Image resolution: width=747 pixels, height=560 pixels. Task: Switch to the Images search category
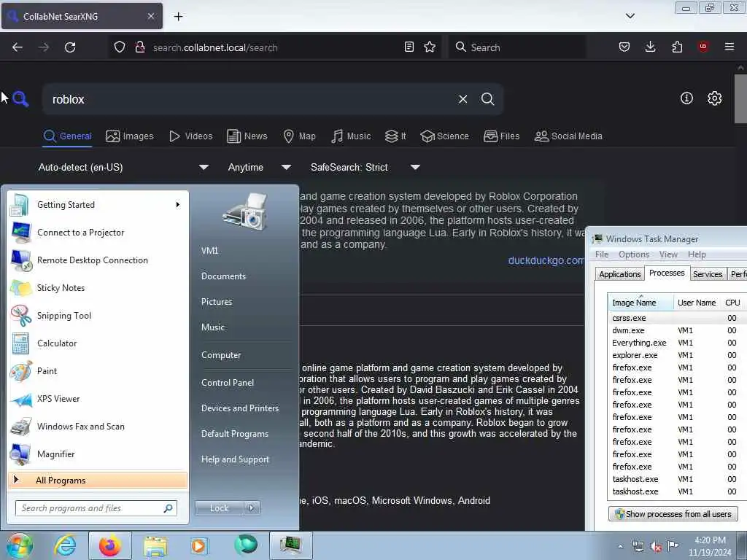130,136
